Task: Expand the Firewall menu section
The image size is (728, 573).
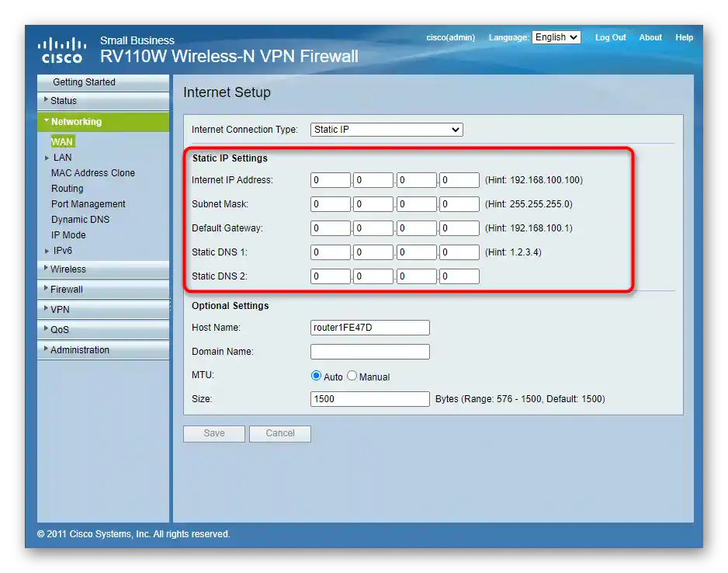Action: pyautogui.click(x=103, y=290)
